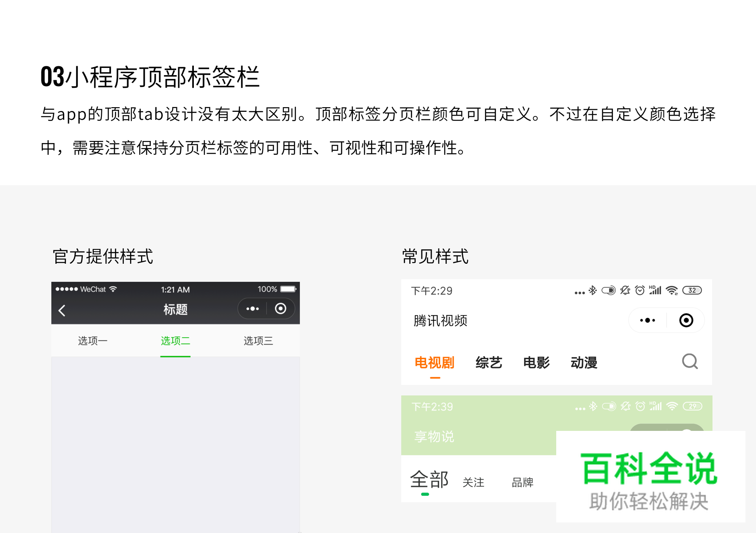Click the ••• capsule icon in 腾讯视频 header
Viewport: 756px width, 533px height.
(x=646, y=320)
